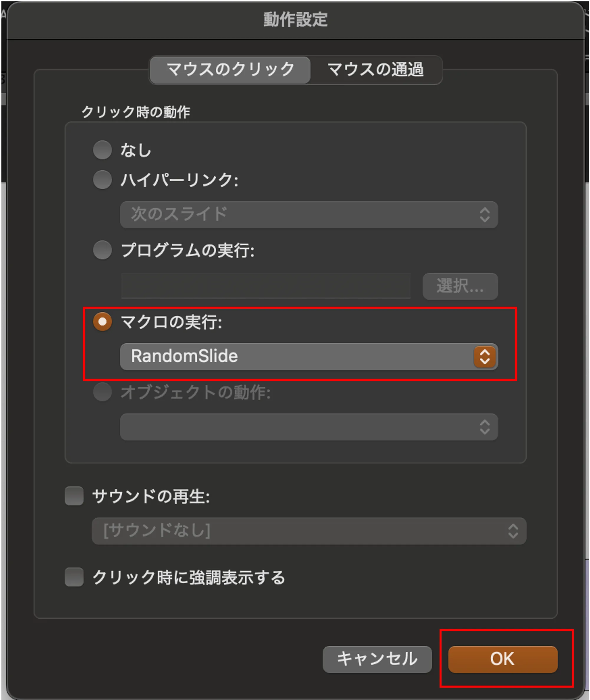Select プログラムの実行 radio button
This screenshot has width=590, height=700.
pyautogui.click(x=102, y=250)
